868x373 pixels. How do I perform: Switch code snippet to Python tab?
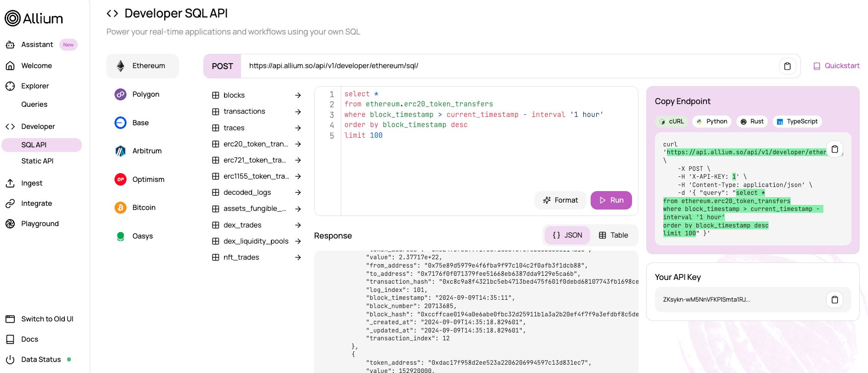(x=712, y=122)
